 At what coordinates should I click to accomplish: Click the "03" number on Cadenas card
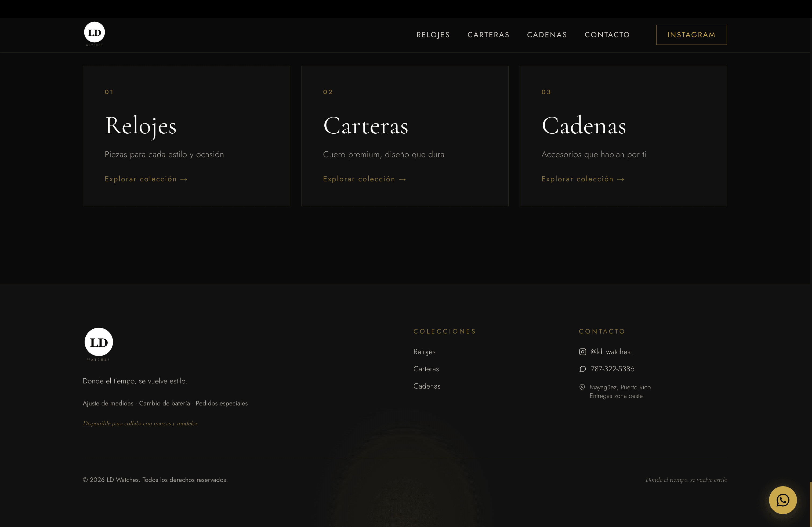546,92
